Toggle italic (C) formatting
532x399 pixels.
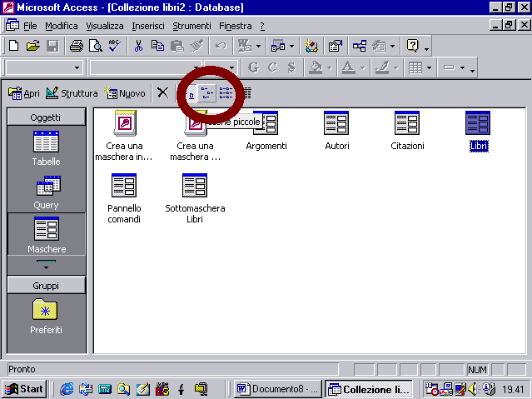tap(272, 68)
